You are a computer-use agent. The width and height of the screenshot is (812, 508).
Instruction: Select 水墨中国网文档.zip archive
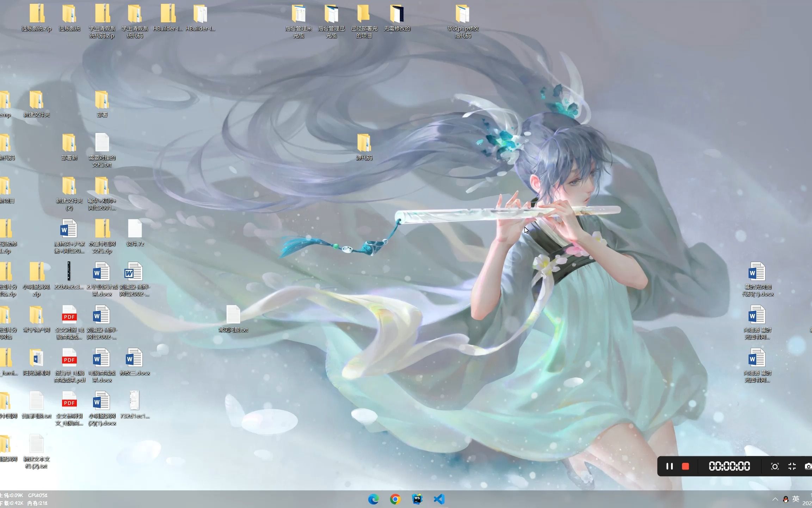[x=102, y=236]
